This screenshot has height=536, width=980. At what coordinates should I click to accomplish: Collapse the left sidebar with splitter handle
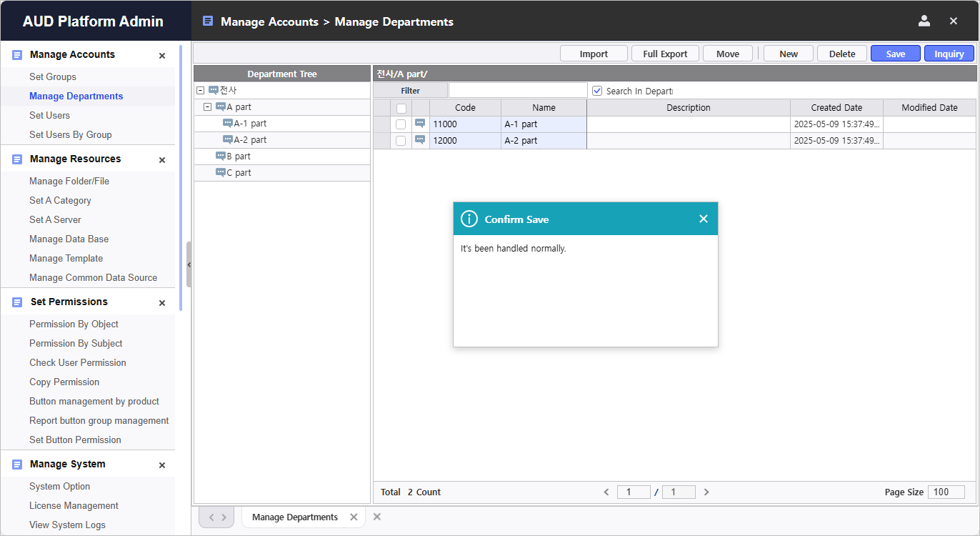pyautogui.click(x=189, y=264)
